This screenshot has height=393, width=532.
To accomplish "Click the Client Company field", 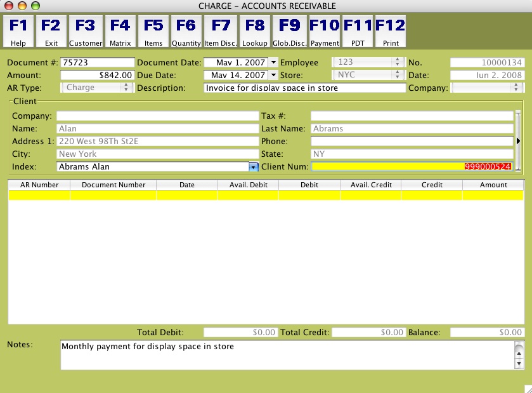I will (158, 116).
